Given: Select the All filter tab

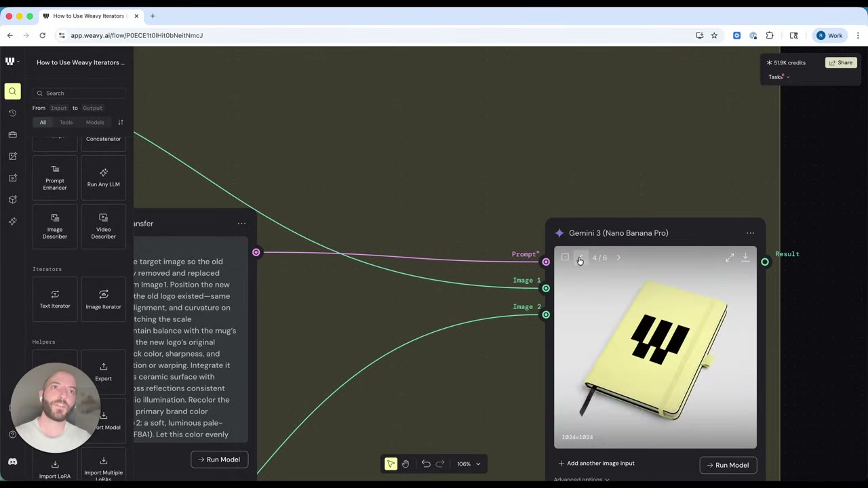Looking at the screenshot, I should pyautogui.click(x=43, y=123).
